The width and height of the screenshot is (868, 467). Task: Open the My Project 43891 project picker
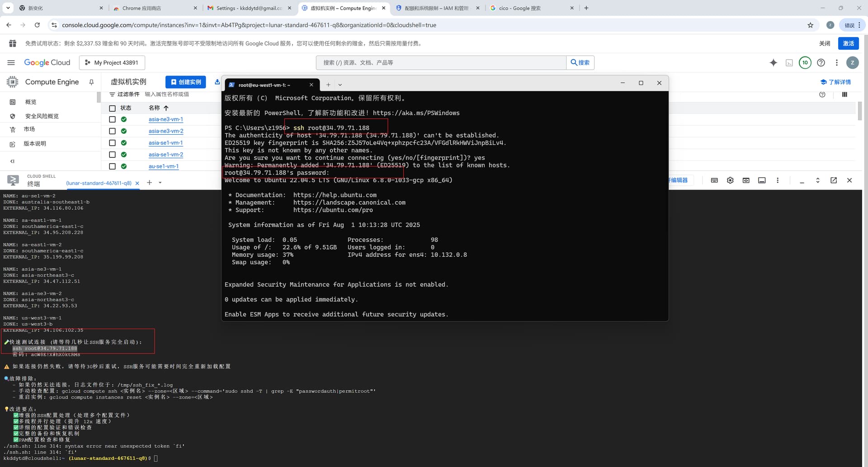[112, 63]
